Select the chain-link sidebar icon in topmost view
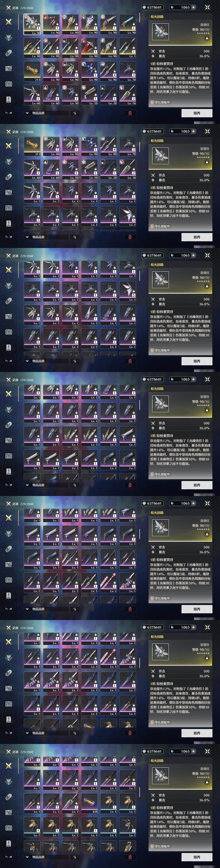Screen dimensions: 220x868 [9, 53]
